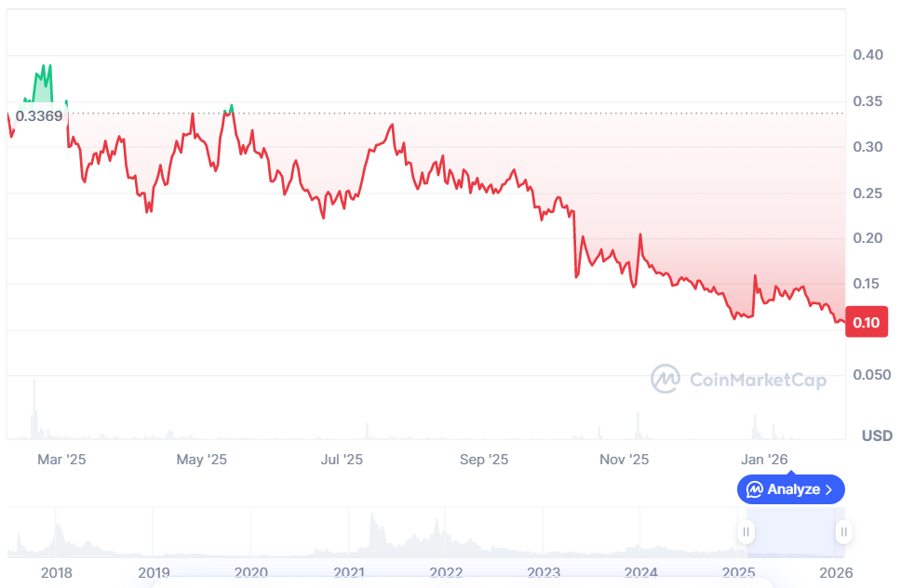Click the 2021 volume peak in the navigator
This screenshot has height=588, width=914.
371,521
